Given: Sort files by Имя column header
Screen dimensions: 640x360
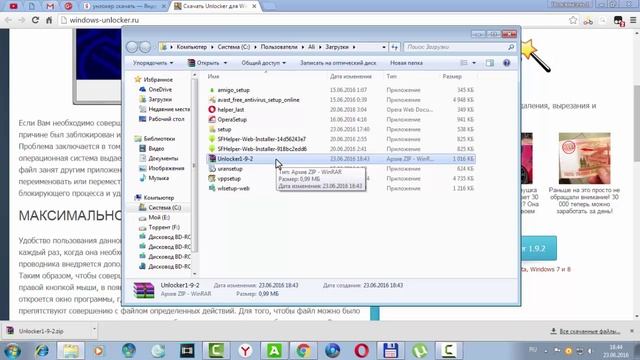Looking at the screenshot, I should coord(213,76).
